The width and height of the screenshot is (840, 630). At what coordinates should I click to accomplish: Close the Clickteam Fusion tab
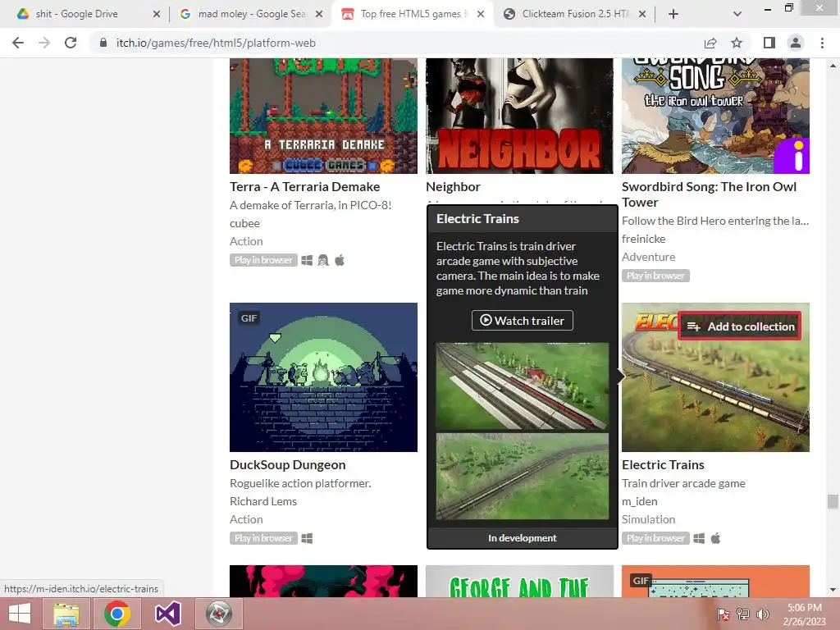point(642,14)
